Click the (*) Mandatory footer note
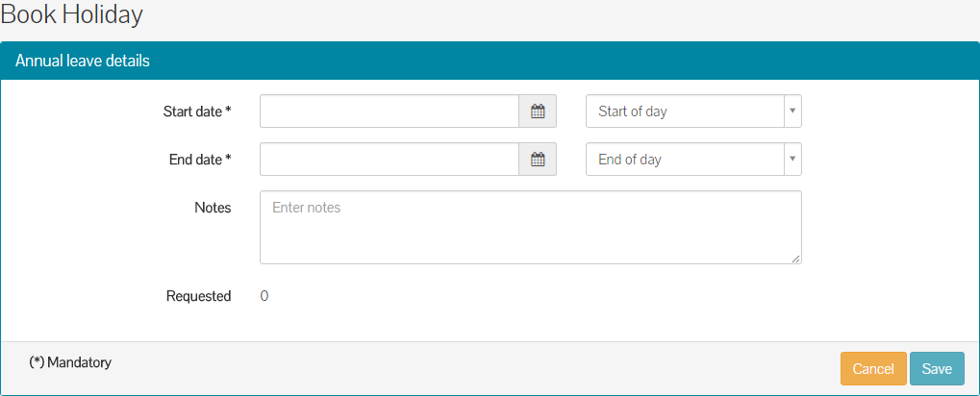The height and width of the screenshot is (396, 980). click(70, 362)
